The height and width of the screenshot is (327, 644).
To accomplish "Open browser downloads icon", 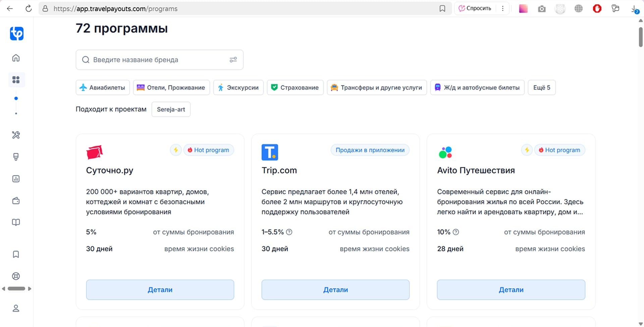I will click(x=635, y=9).
